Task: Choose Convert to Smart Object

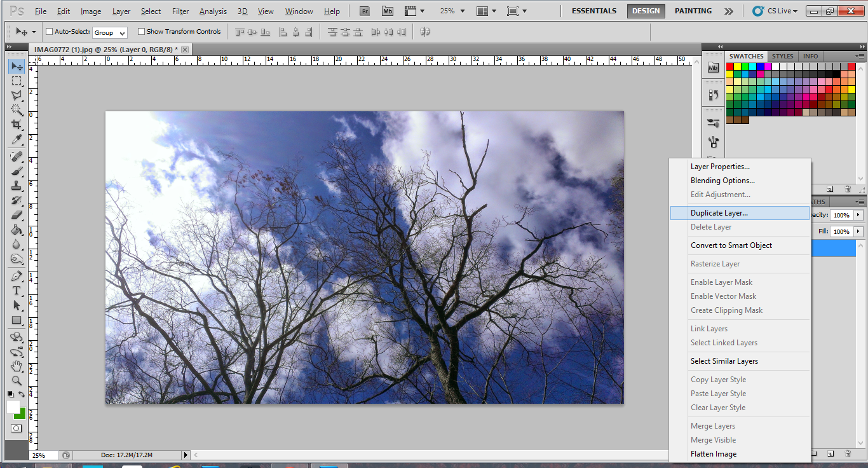Action: point(740,245)
